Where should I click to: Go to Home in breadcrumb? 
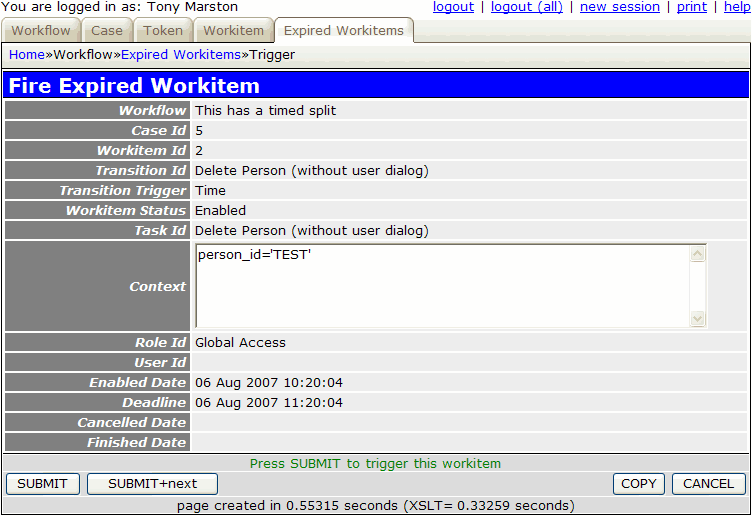pos(27,54)
